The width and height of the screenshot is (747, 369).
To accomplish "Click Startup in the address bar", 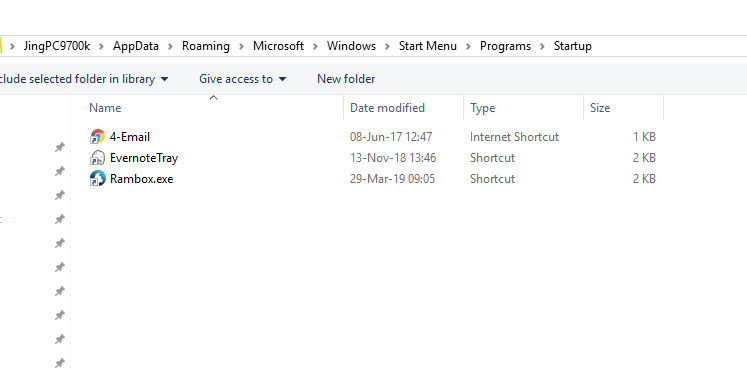I will (x=573, y=46).
